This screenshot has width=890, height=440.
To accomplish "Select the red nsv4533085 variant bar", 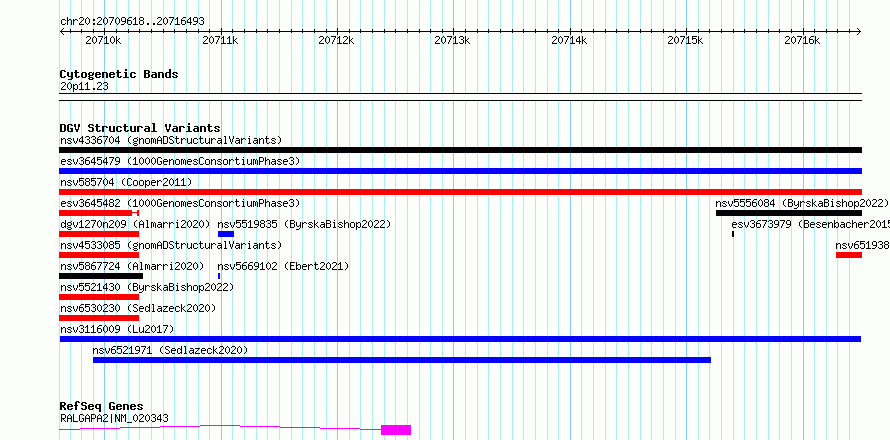I will [99, 255].
